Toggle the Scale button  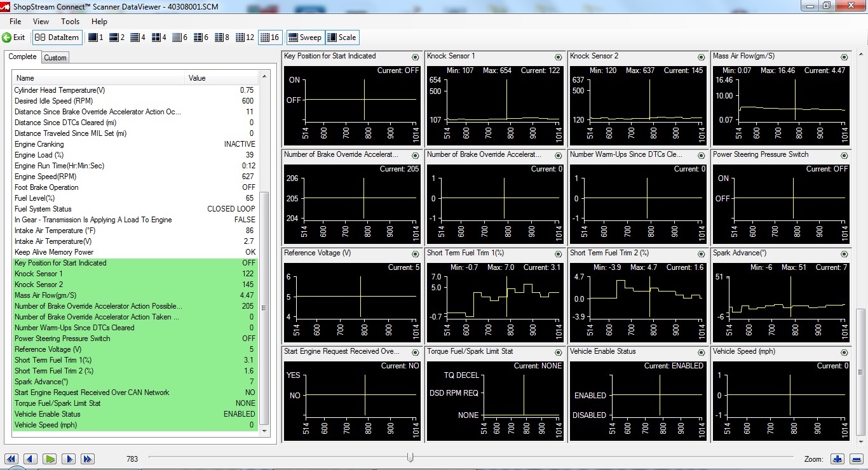[342, 37]
